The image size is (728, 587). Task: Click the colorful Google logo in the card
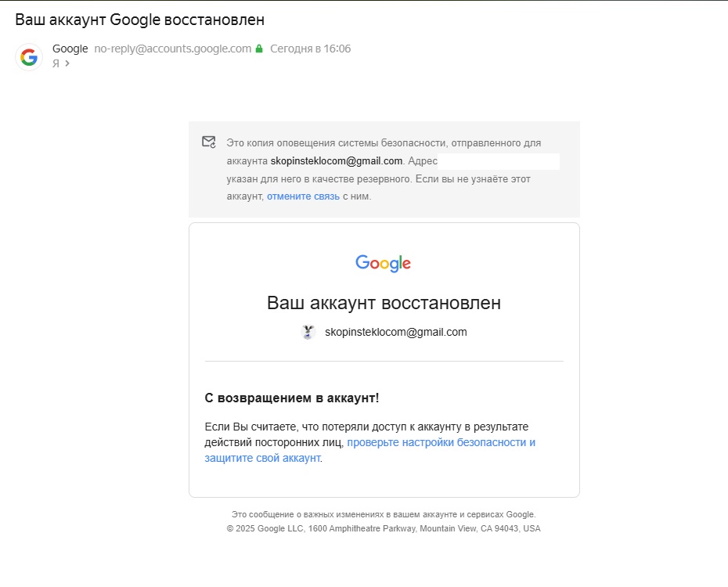point(384,264)
